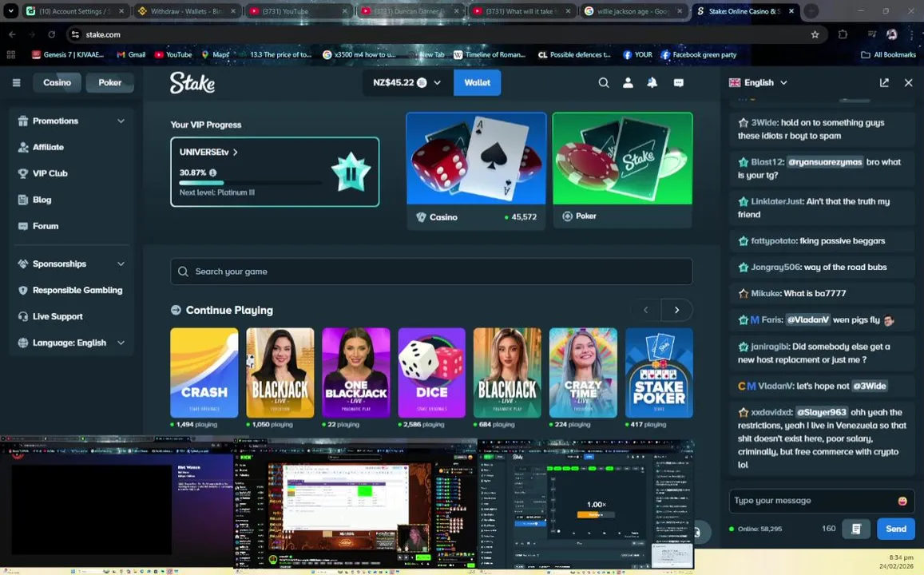Send the chat message
The height and width of the screenshot is (575, 924).
pyautogui.click(x=896, y=529)
